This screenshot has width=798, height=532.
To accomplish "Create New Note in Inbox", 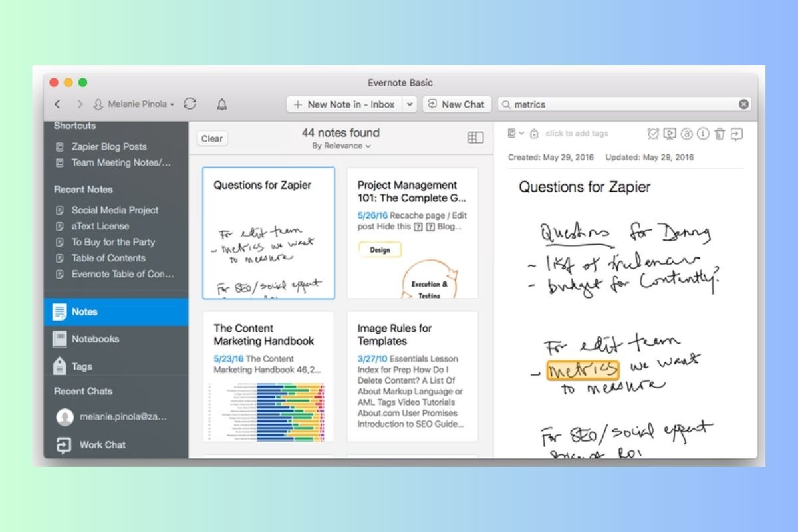I will coord(344,104).
